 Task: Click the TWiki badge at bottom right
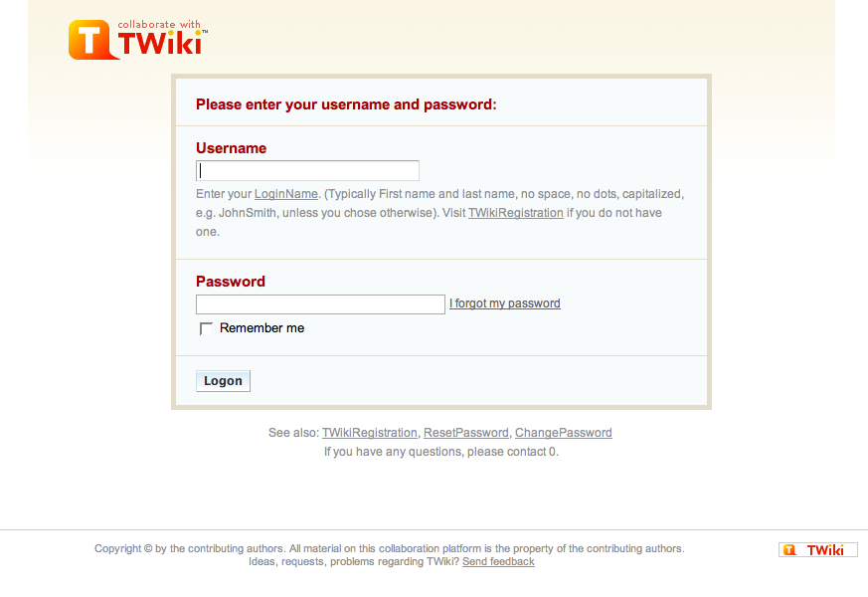(817, 548)
